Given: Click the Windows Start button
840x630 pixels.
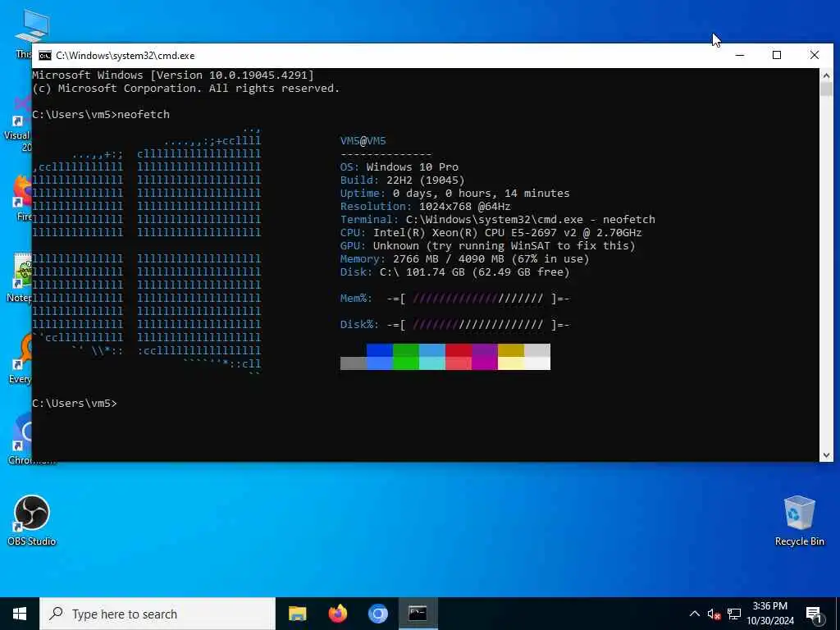Looking at the screenshot, I should tap(20, 614).
